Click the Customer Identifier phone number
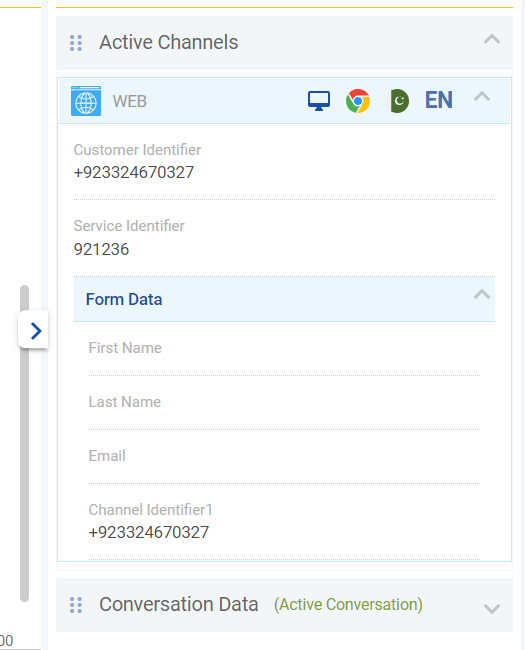The width and height of the screenshot is (525, 650). [x=134, y=172]
